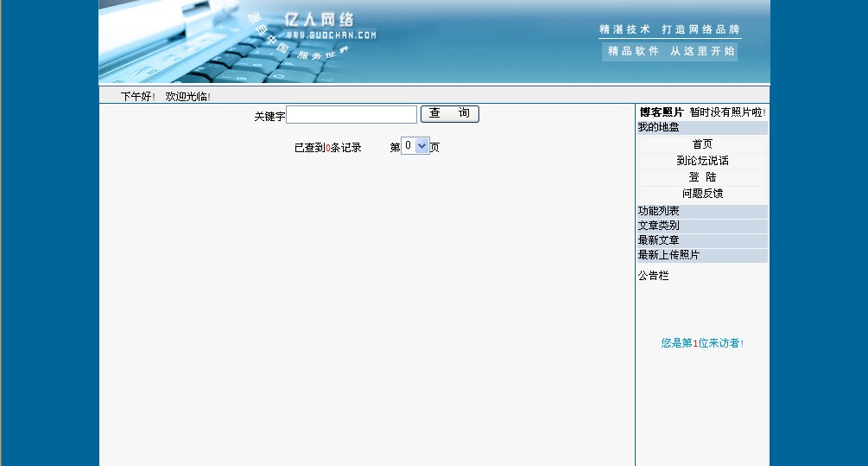Click the 精湛技术 打造网络品牌 slogan

point(669,29)
